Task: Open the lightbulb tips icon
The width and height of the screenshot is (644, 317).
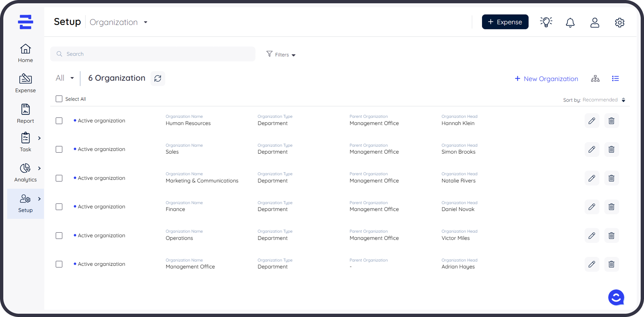Action: click(x=546, y=22)
